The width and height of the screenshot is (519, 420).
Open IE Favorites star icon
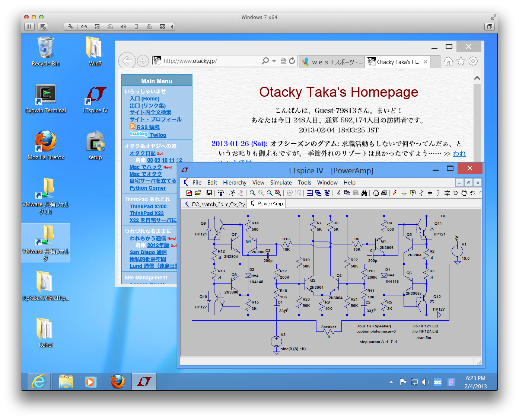click(461, 61)
